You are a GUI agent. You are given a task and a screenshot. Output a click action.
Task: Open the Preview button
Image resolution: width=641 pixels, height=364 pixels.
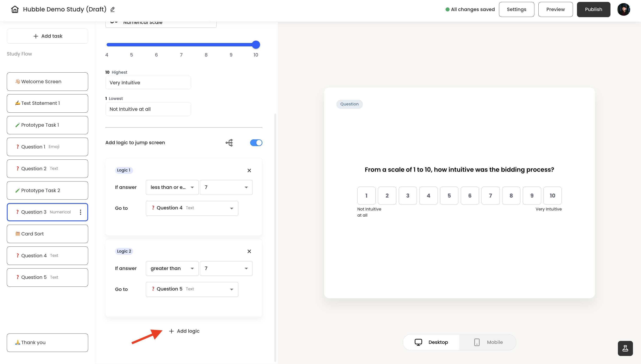pos(555,9)
